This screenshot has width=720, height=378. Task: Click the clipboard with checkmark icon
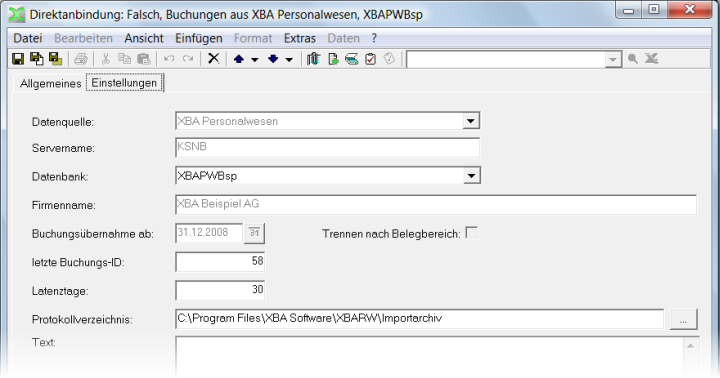pyautogui.click(x=371, y=59)
